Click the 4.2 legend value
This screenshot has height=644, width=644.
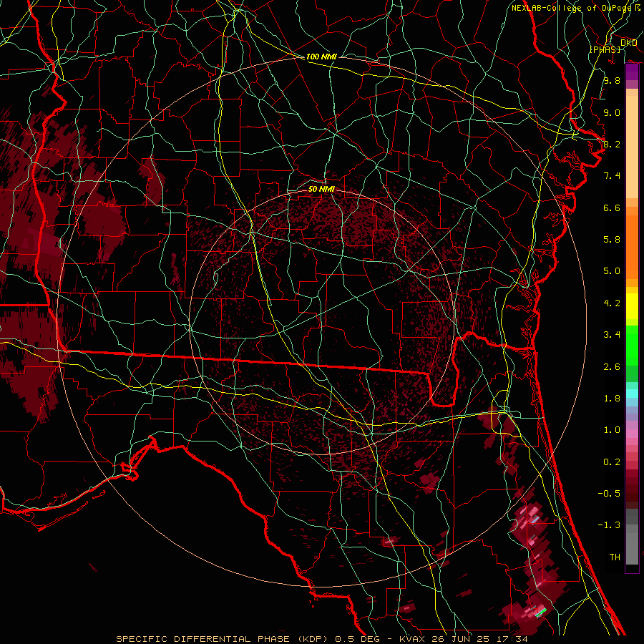[x=612, y=303]
